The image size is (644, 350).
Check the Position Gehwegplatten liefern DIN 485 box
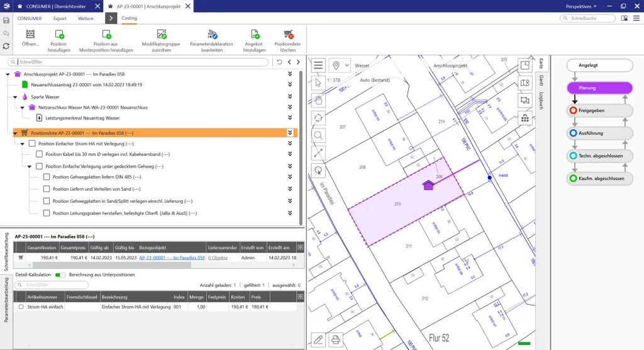[47, 177]
